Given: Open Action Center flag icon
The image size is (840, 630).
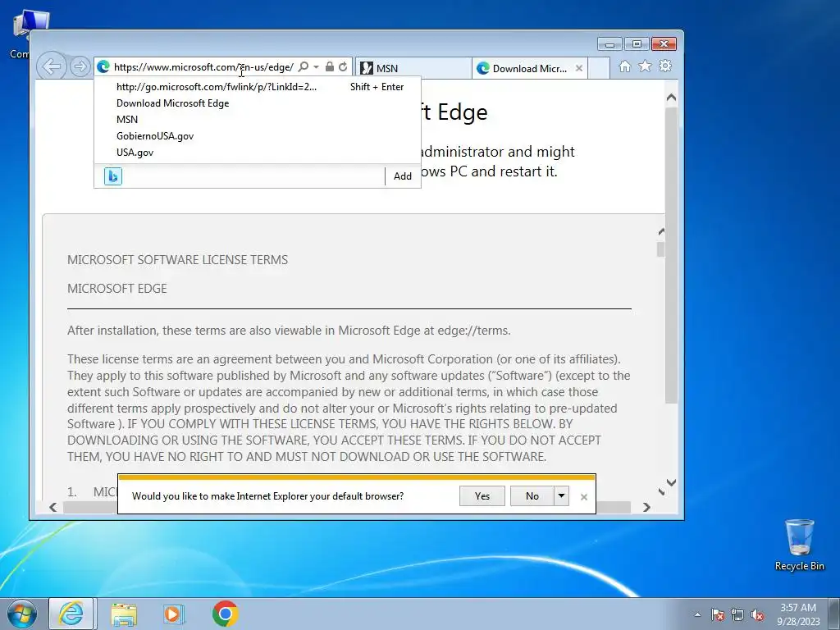Looking at the screenshot, I should point(718,614).
